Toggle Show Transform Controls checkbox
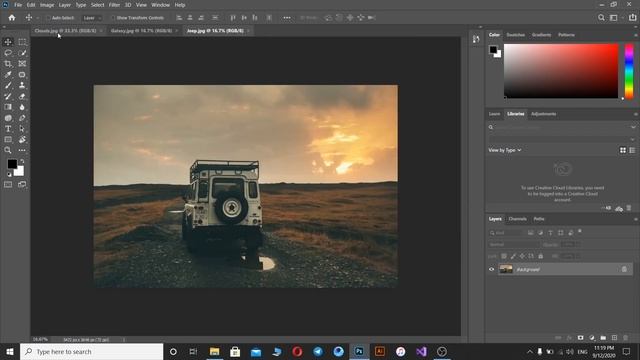Image resolution: width=640 pixels, height=360 pixels. [x=113, y=18]
